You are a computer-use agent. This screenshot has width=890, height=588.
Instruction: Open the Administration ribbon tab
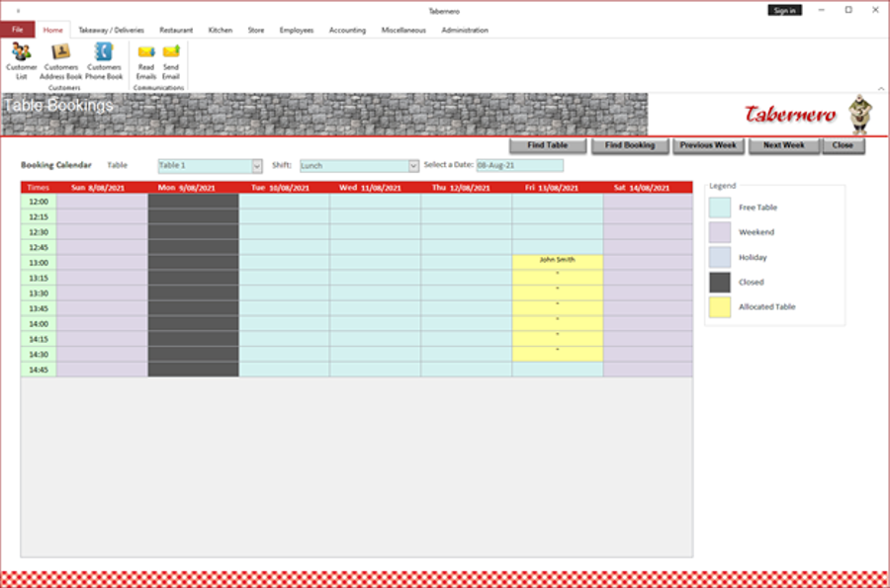point(465,30)
